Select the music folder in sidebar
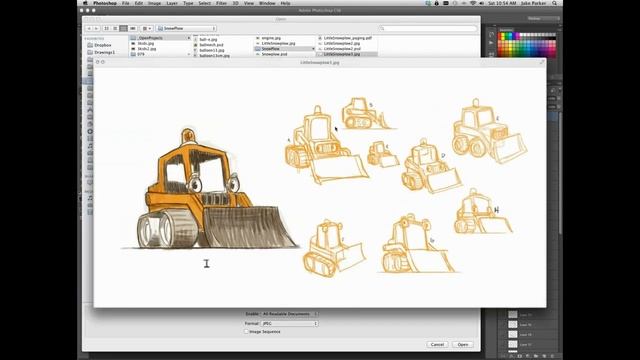Viewport: 640px width, 360px height. [90, 146]
